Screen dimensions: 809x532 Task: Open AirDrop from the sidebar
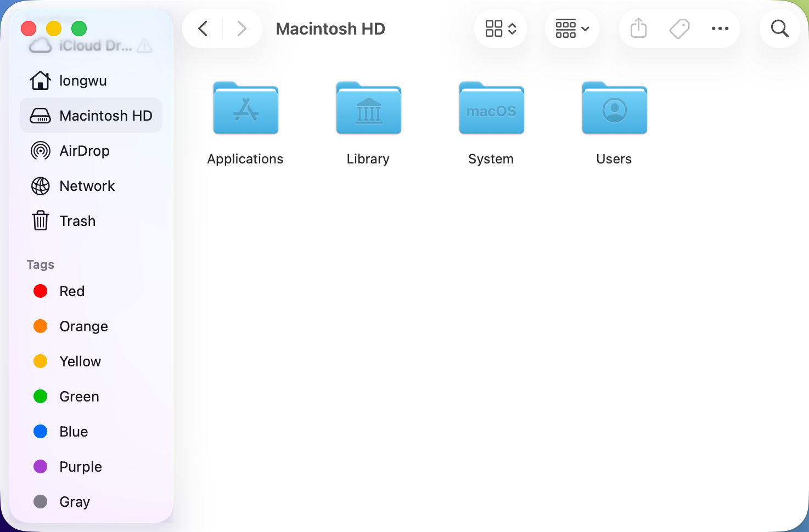tap(91, 151)
